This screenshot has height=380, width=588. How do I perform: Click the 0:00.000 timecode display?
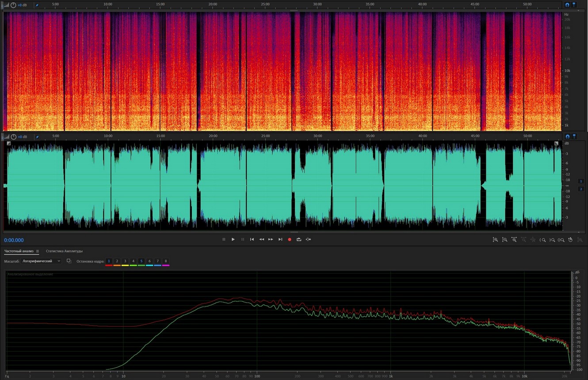coord(14,240)
